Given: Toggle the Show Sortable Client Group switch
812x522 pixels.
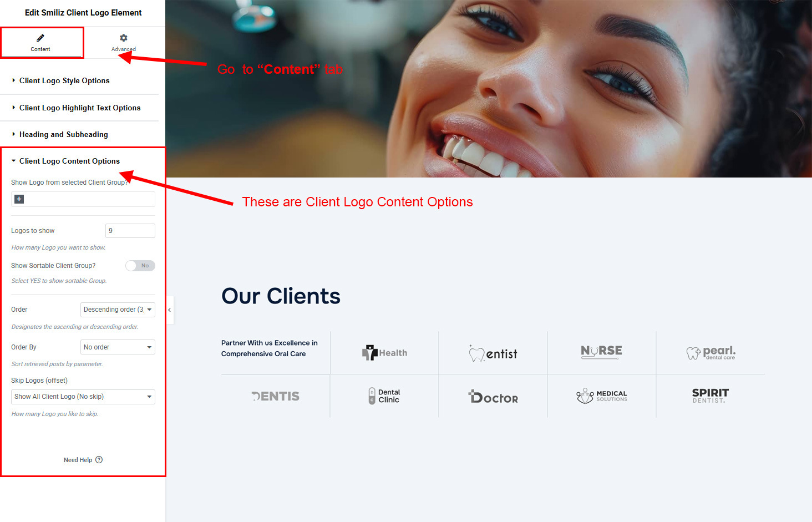Looking at the screenshot, I should click(x=140, y=266).
